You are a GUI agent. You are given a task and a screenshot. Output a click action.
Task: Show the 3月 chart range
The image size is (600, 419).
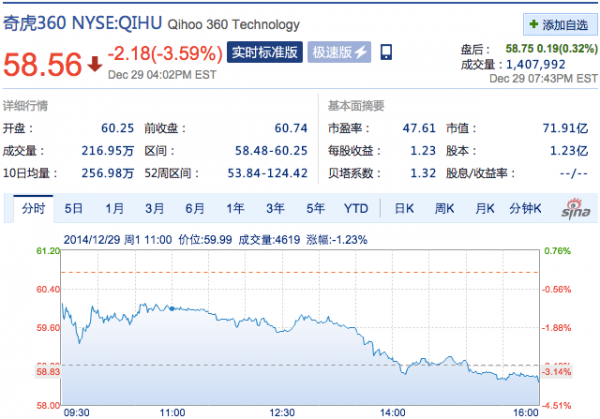(x=154, y=209)
